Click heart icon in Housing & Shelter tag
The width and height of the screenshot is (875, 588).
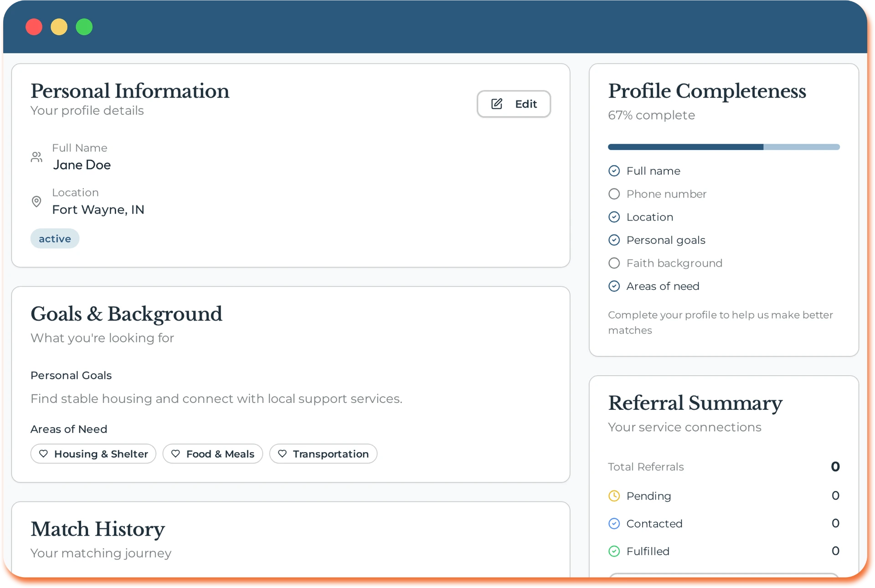coord(43,454)
